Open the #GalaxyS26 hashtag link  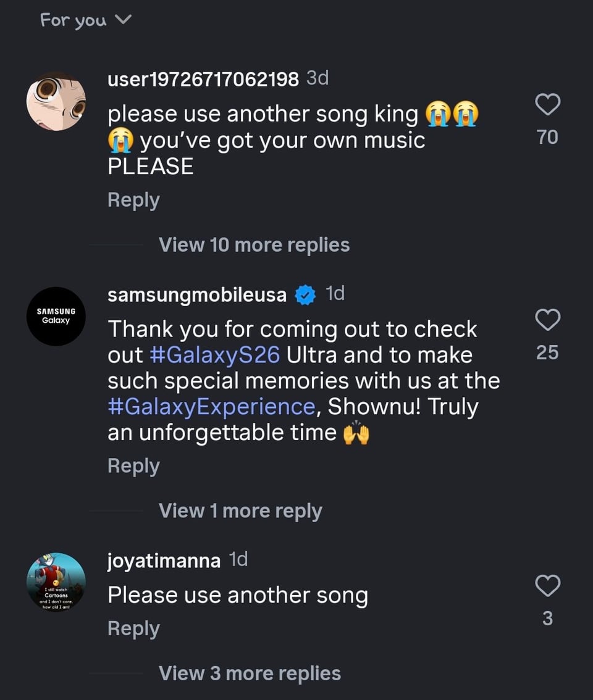(x=215, y=356)
